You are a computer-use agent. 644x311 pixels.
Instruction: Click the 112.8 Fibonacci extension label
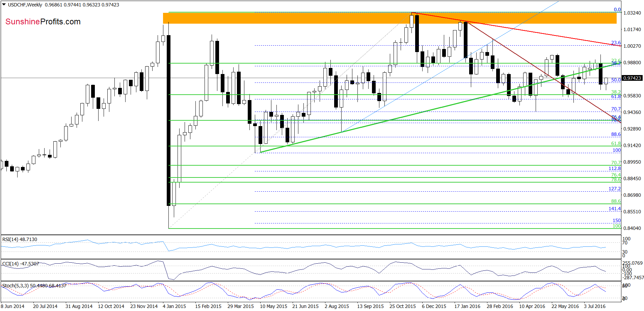pyautogui.click(x=615, y=169)
